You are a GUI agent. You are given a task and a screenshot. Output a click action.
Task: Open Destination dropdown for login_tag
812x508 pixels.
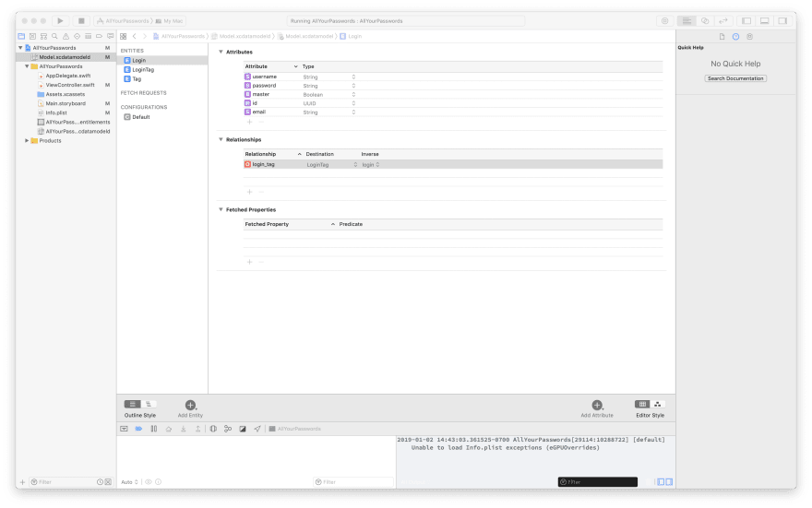[355, 164]
